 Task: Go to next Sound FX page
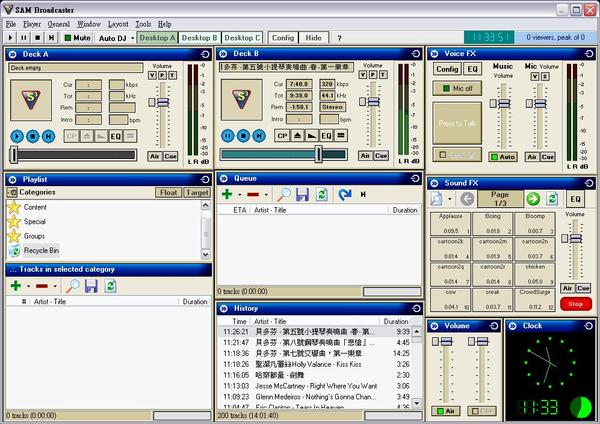[533, 199]
